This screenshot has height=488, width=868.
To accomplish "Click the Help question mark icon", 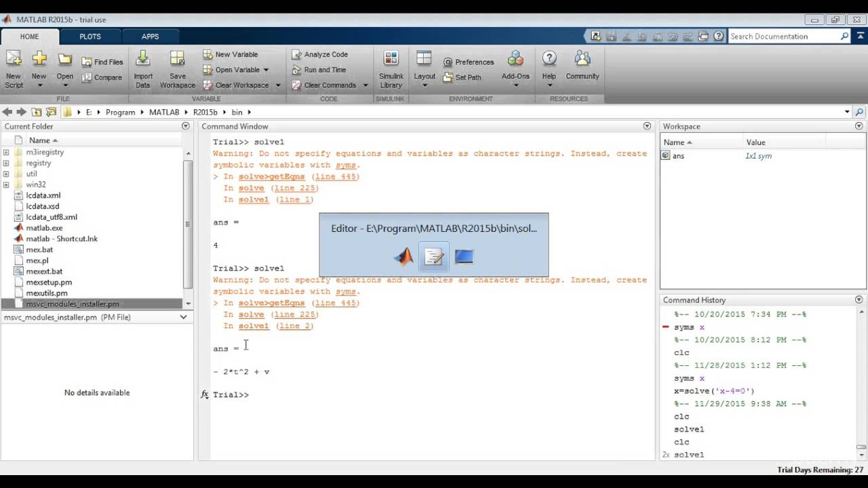I will coord(549,59).
